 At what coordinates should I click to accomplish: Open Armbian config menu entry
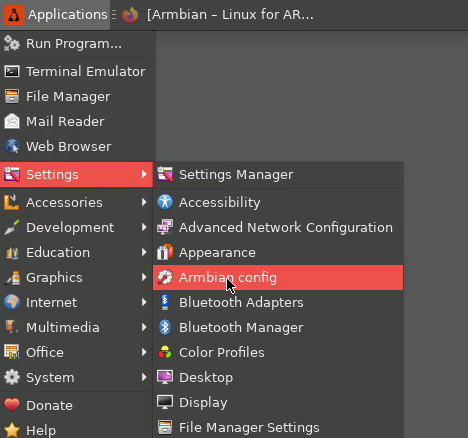[278, 277]
